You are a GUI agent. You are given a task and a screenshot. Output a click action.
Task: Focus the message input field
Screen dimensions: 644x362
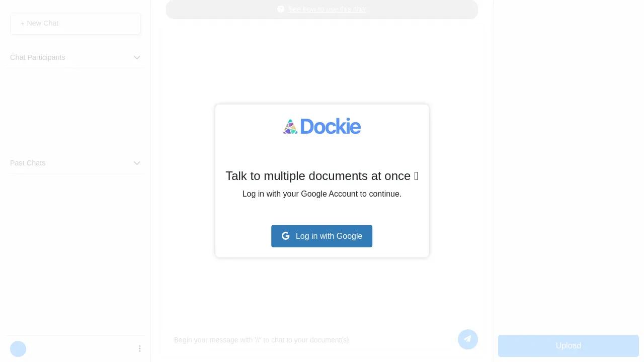pos(312,340)
